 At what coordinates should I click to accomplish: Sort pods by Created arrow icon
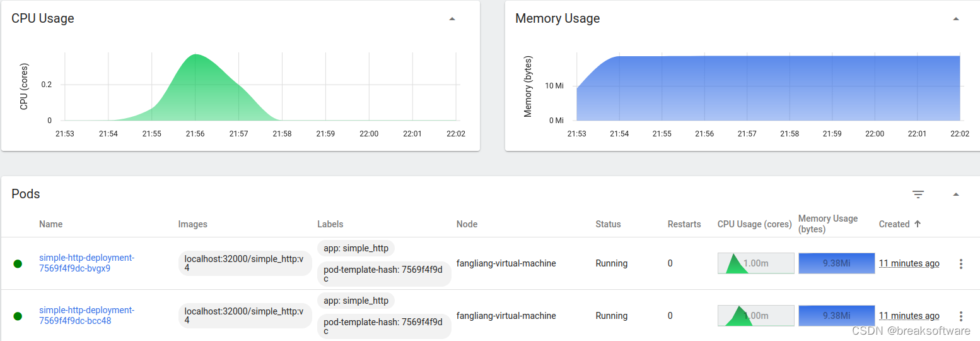(x=917, y=224)
